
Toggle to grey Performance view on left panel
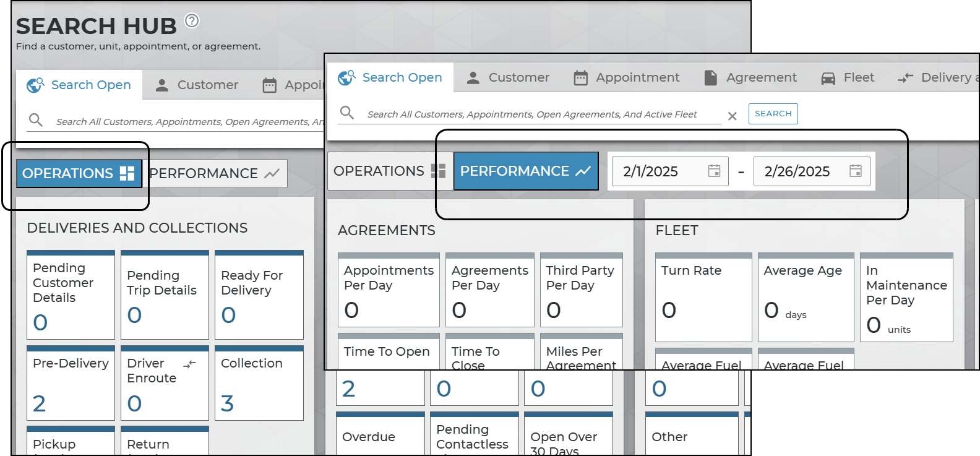tap(215, 174)
